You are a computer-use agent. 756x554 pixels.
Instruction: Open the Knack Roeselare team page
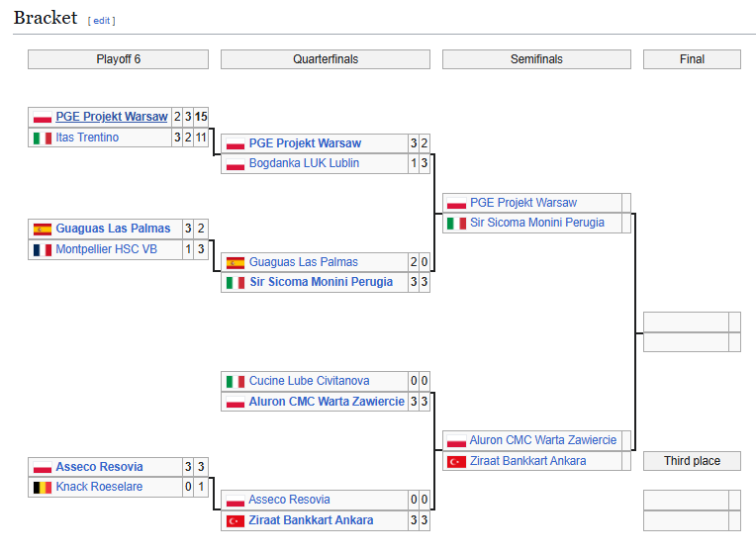click(99, 487)
